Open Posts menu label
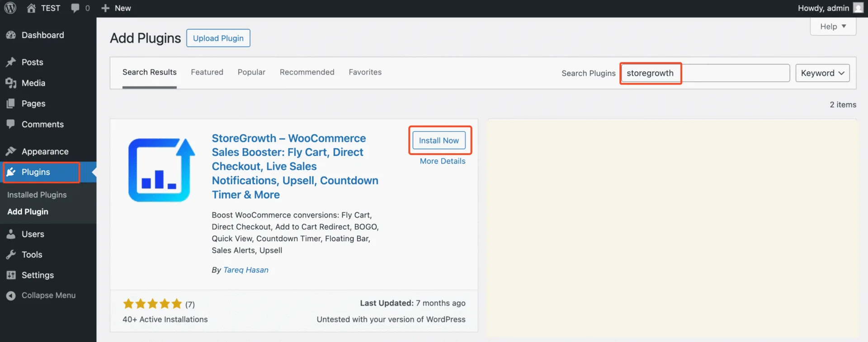The image size is (868, 342). click(x=33, y=62)
